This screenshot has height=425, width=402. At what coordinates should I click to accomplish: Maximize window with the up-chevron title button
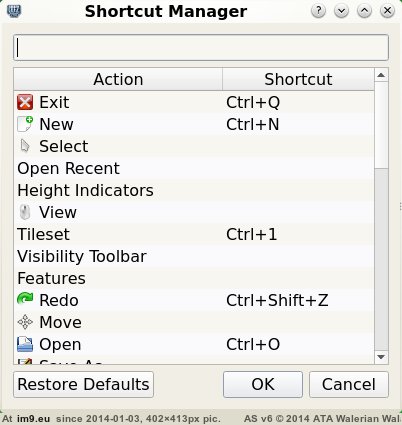(x=364, y=11)
